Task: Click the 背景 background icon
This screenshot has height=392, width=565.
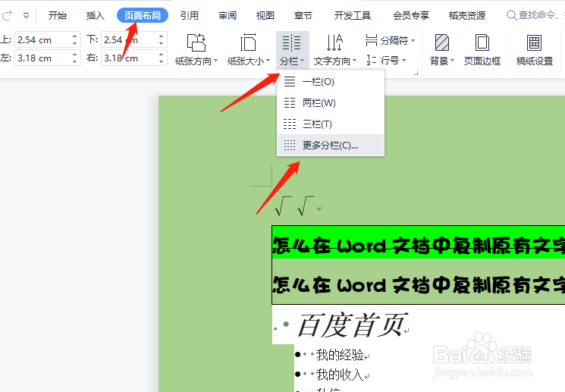Action: [442, 42]
